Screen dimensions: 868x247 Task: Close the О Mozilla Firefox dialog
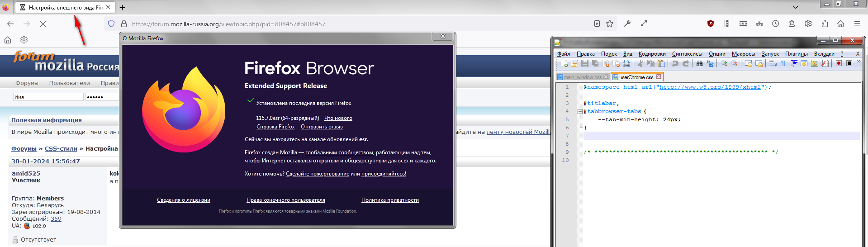pyautogui.click(x=443, y=36)
